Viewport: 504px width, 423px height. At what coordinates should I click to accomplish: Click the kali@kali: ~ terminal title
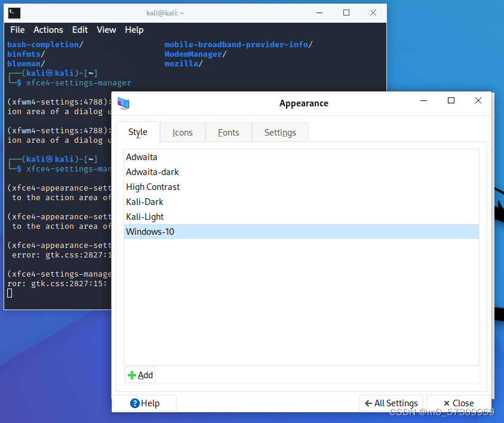coord(165,13)
